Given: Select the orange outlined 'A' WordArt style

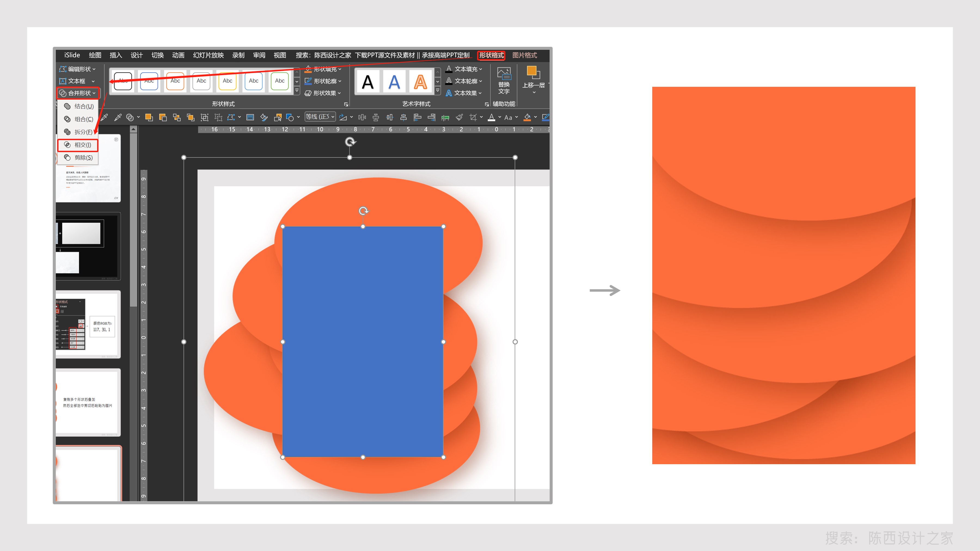Looking at the screenshot, I should 420,82.
